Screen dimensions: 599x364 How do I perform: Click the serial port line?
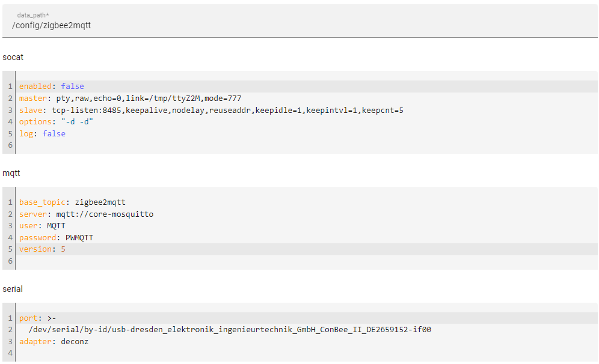(307, 318)
